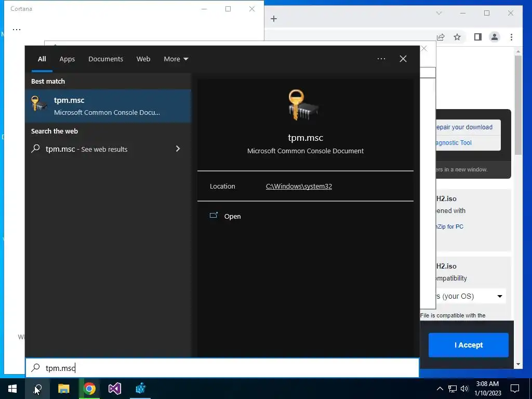
Task: Open Chrome tab search chevron
Action: click(438, 13)
